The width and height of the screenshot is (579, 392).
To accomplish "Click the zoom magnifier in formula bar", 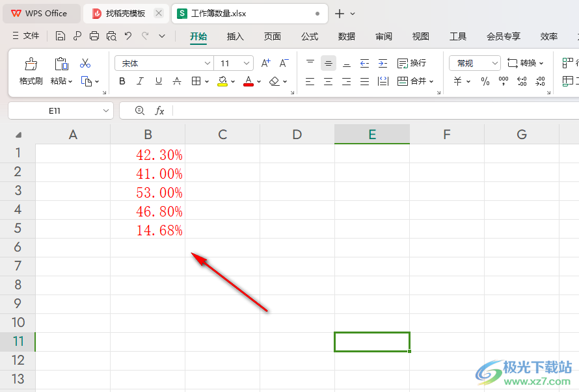I will click(140, 111).
